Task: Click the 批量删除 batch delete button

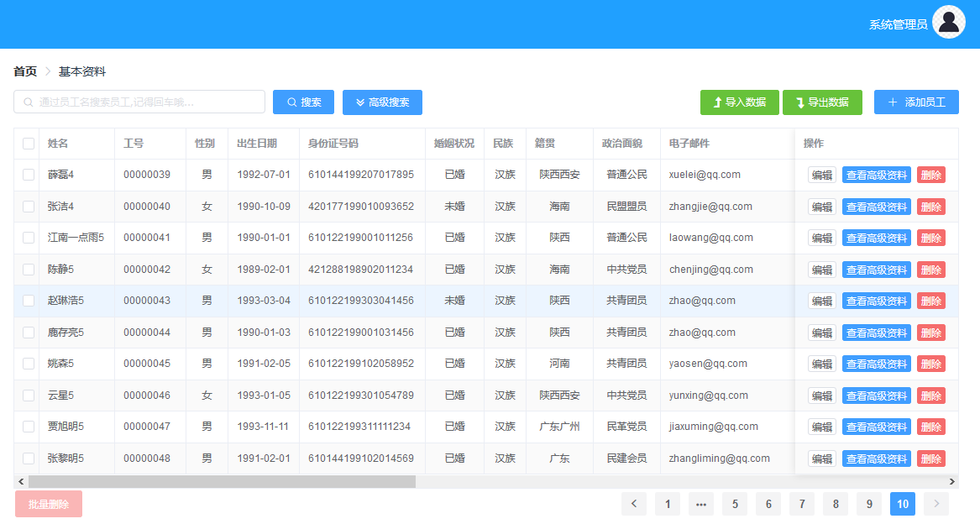Action: (49, 504)
